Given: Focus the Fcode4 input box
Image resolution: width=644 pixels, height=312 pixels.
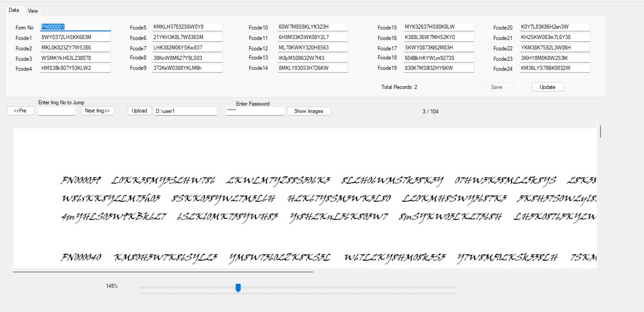Looking at the screenshot, I should point(75,68).
